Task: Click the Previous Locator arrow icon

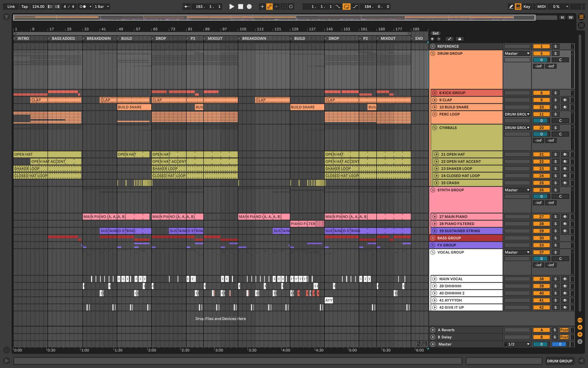Action: pyautogui.click(x=433, y=39)
